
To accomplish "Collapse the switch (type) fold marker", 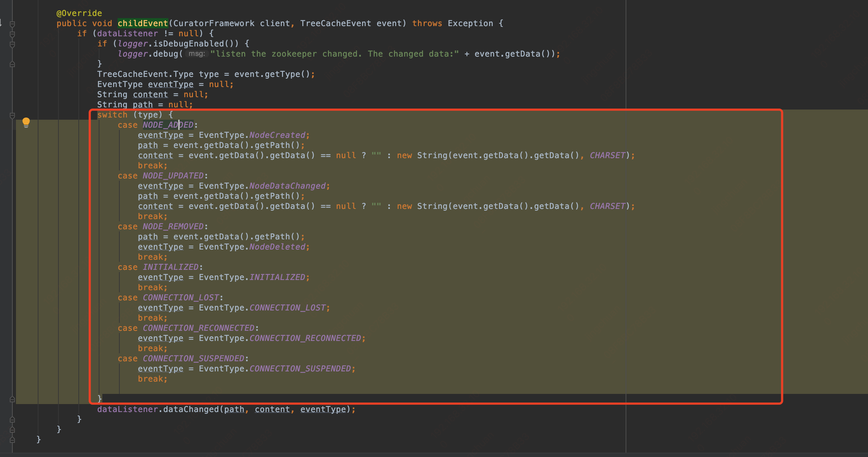I will (x=12, y=115).
